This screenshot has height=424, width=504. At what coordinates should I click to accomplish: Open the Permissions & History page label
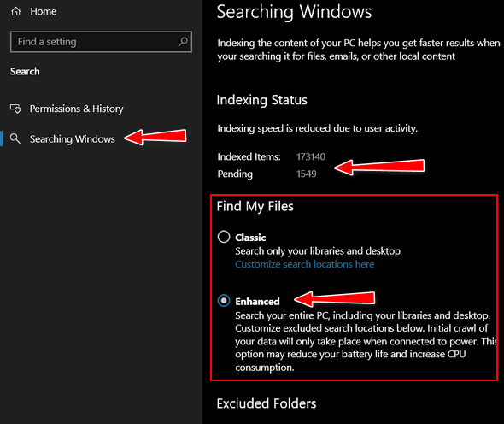[77, 109]
